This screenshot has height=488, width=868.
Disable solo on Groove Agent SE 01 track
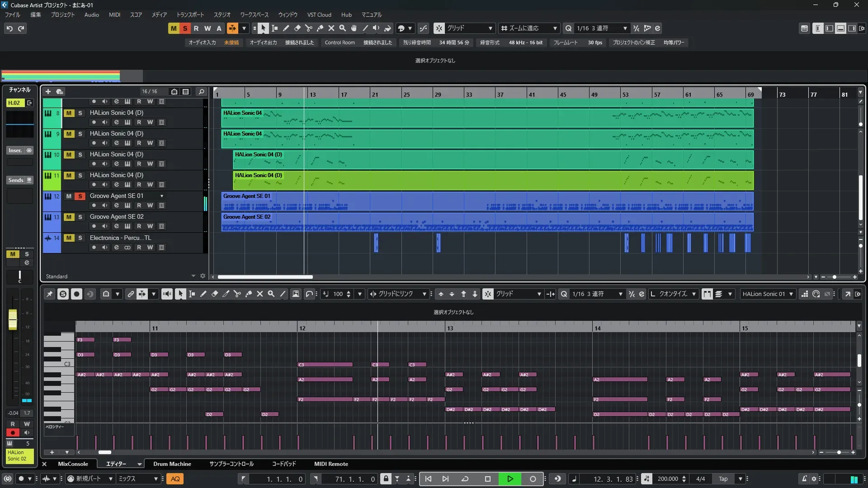click(80, 196)
